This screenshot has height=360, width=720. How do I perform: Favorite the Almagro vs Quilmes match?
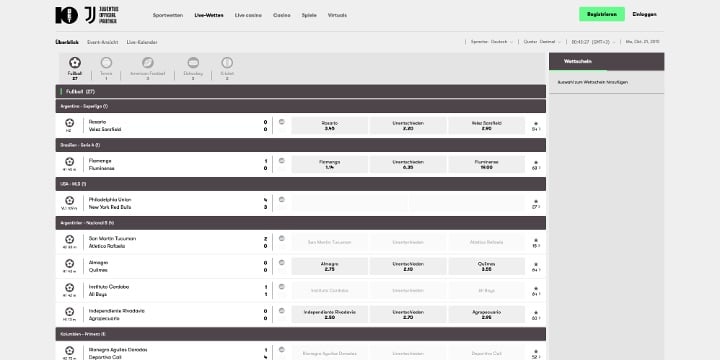pyautogui.click(x=535, y=264)
